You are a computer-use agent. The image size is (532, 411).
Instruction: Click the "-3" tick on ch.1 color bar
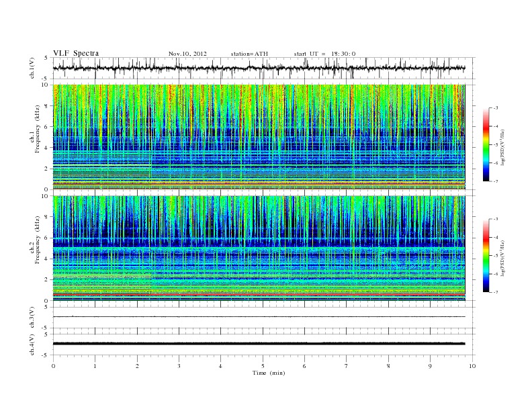pos(495,108)
